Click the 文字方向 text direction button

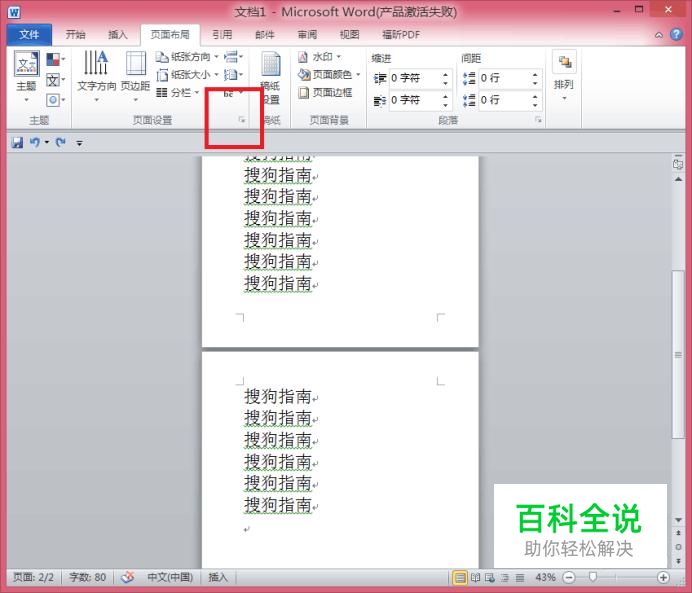tap(96, 77)
